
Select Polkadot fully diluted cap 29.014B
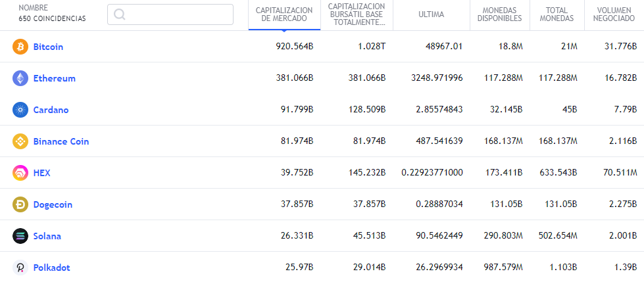[369, 268]
